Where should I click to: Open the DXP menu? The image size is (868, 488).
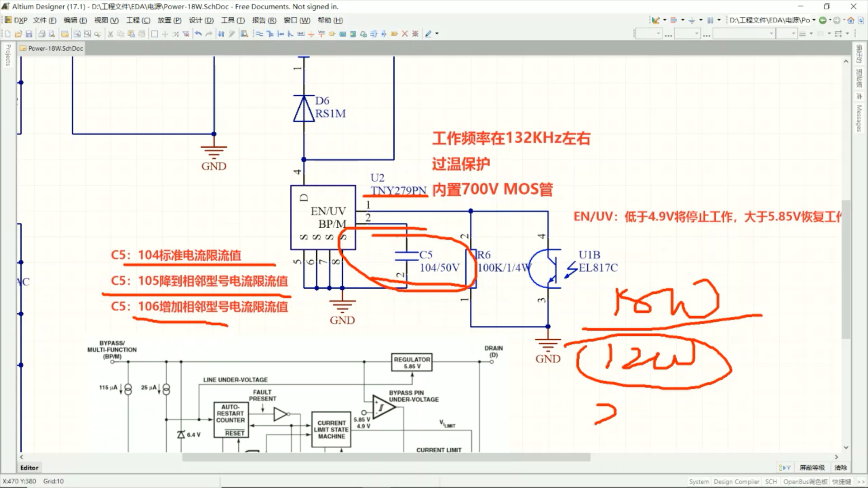pyautogui.click(x=16, y=20)
